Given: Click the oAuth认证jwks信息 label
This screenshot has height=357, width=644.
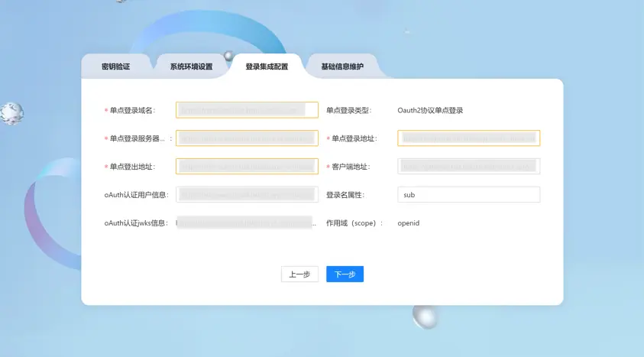Looking at the screenshot, I should [x=136, y=223].
